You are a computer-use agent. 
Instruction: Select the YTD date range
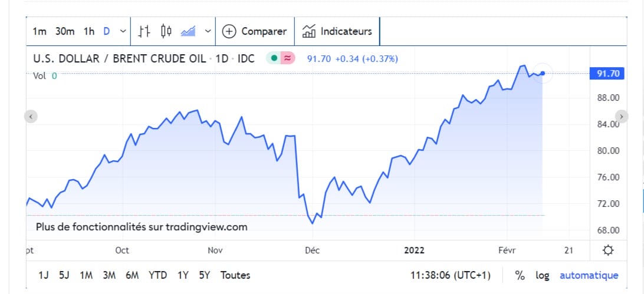pyautogui.click(x=157, y=275)
